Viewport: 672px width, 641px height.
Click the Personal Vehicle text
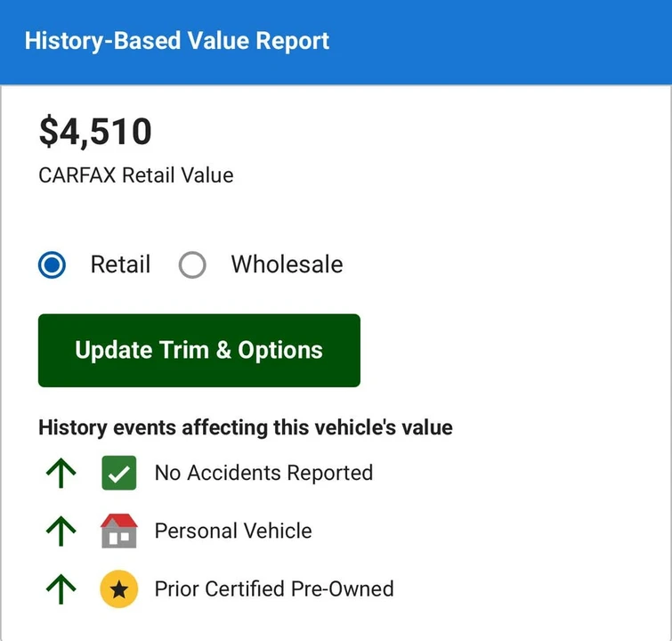click(233, 531)
